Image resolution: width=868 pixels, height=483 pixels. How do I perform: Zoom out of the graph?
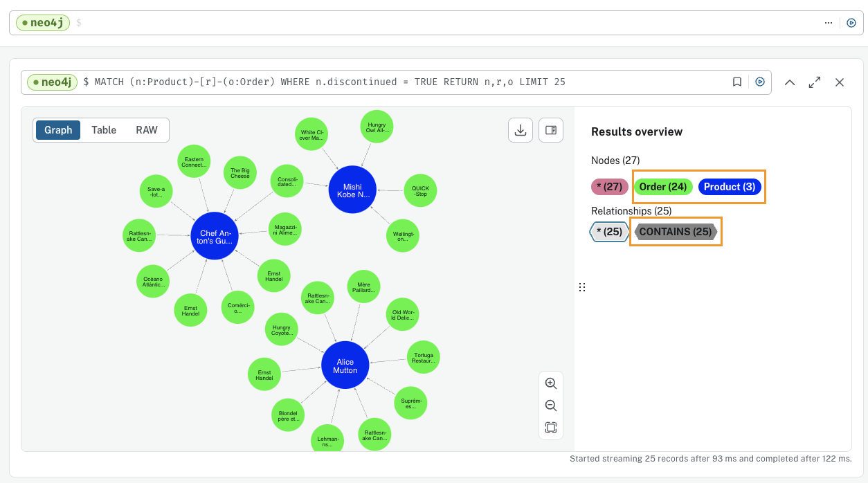[x=551, y=405]
